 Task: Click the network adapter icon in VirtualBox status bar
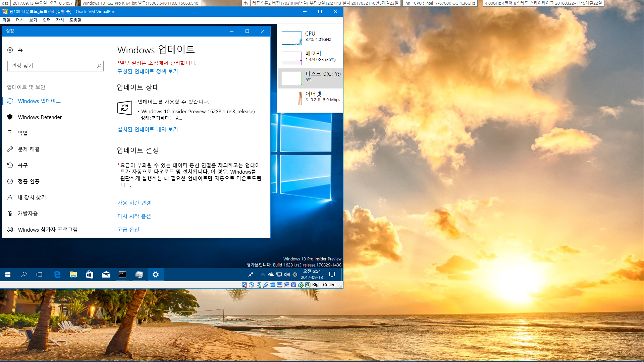click(259, 285)
